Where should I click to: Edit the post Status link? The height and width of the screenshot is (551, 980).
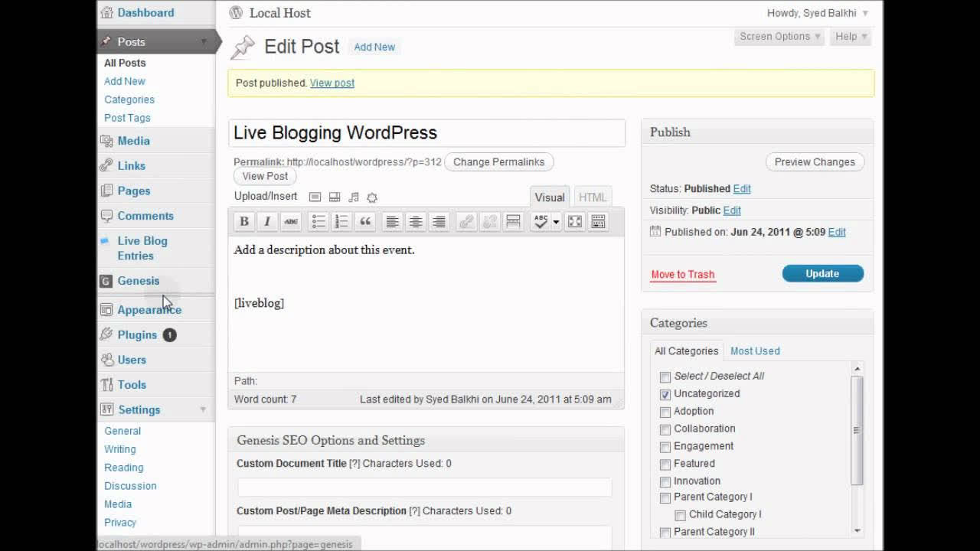pos(742,188)
